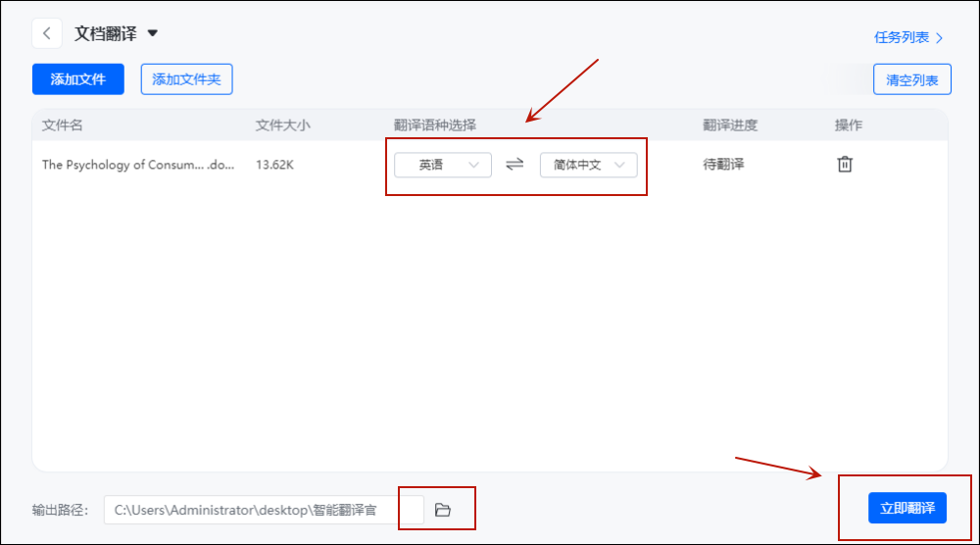Click the 添加文件夹 button
Screen dimensions: 980x545
click(187, 79)
